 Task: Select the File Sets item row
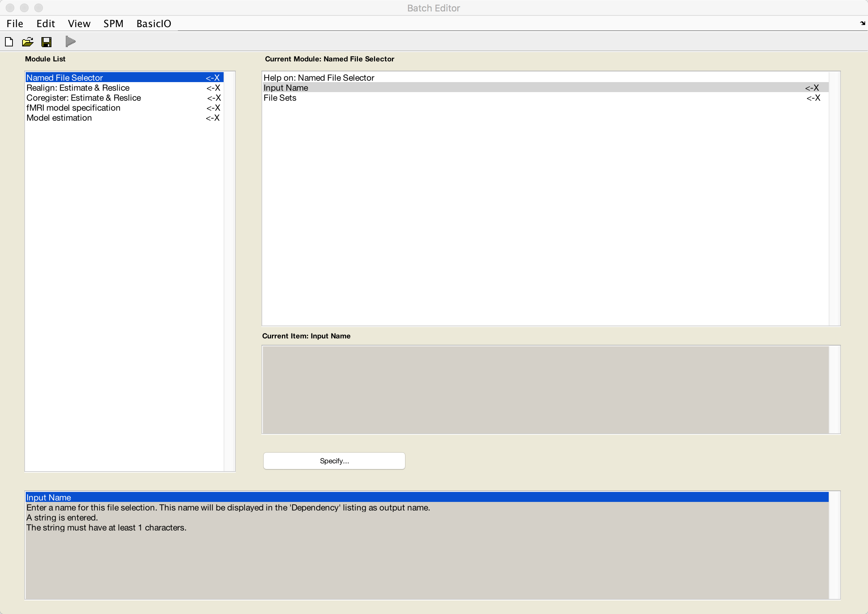545,97
